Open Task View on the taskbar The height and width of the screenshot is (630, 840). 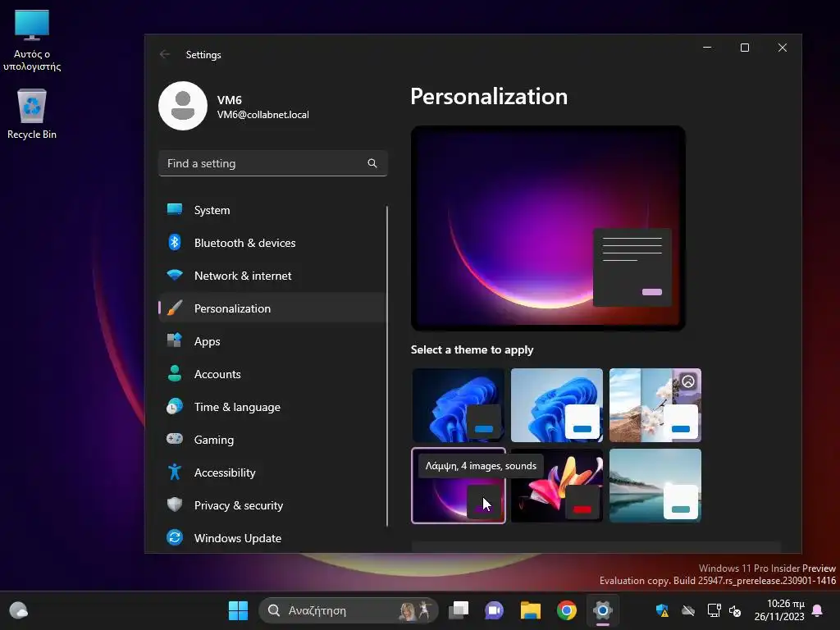pyautogui.click(x=459, y=610)
